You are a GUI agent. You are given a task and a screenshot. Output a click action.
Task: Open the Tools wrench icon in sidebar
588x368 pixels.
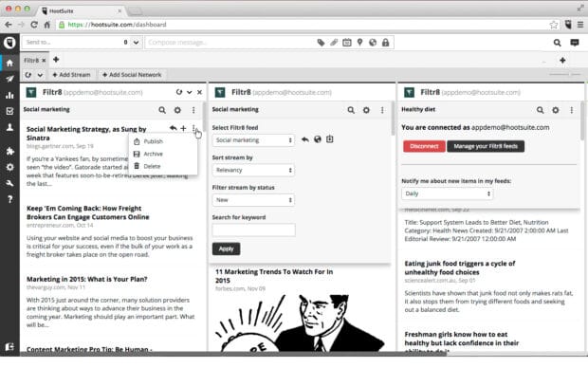tap(9, 183)
